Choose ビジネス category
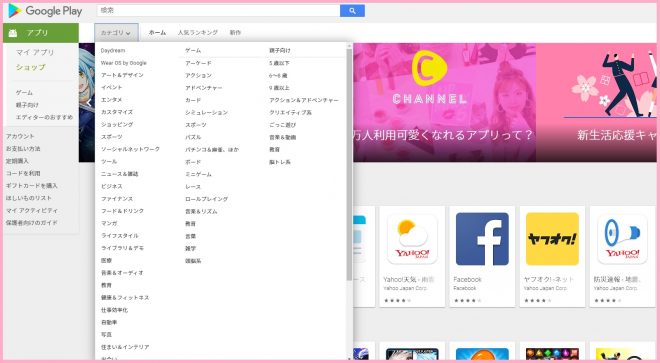The height and width of the screenshot is (363, 660). (x=112, y=186)
